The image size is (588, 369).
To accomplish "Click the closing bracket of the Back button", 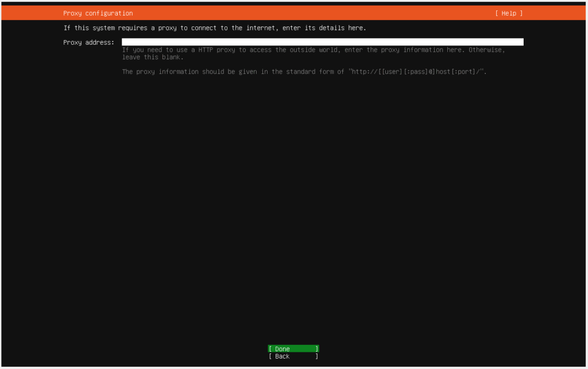I will 316,356.
